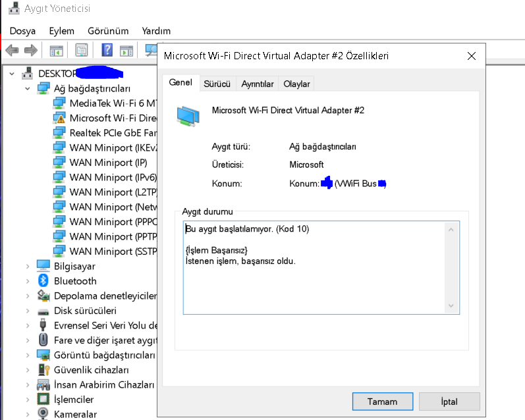This screenshot has width=525, height=420.
Task: Click the İnsan Arabirim Cihazları icon
Action: pyautogui.click(x=43, y=384)
